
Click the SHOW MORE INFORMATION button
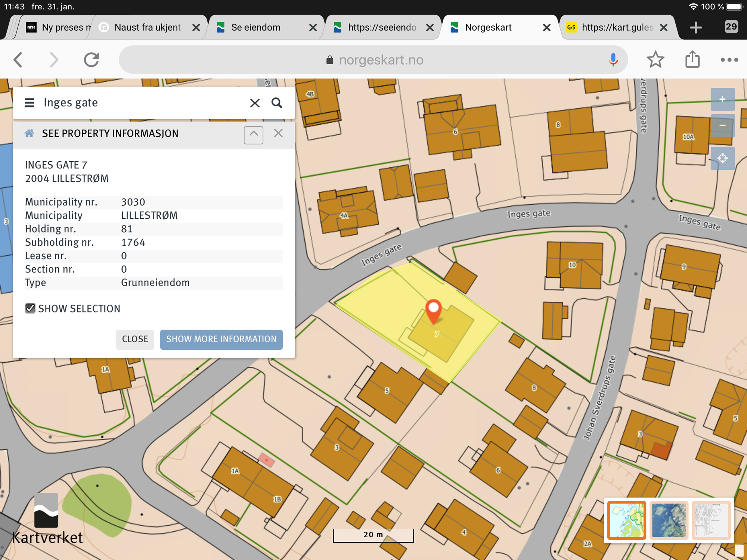tap(222, 338)
